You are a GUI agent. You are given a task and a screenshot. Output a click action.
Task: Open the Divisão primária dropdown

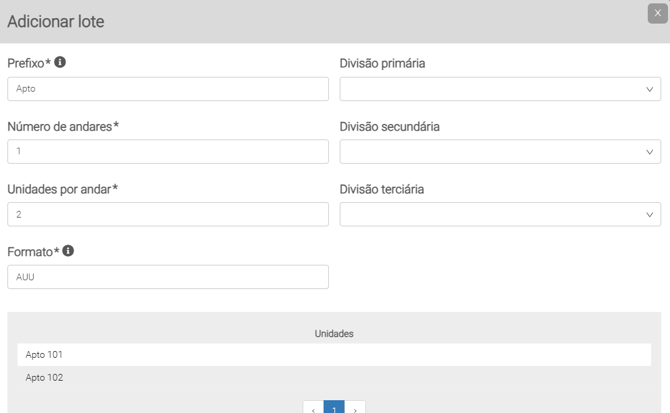click(500, 89)
